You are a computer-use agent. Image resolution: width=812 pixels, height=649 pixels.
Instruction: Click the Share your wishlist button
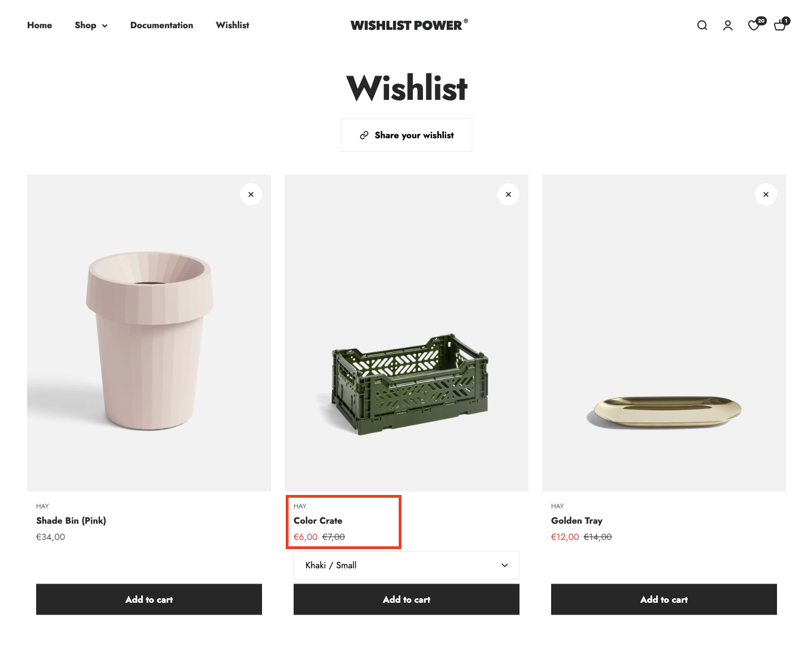click(x=407, y=135)
